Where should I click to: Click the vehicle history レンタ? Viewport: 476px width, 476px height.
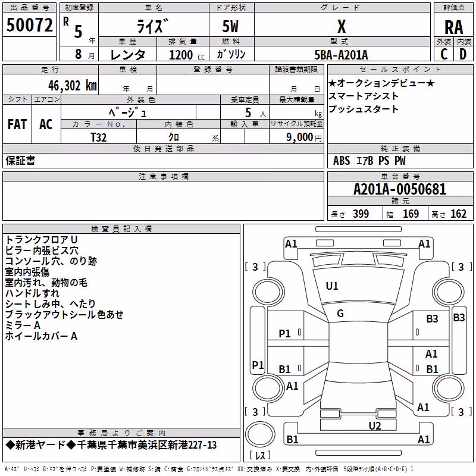click(127, 55)
